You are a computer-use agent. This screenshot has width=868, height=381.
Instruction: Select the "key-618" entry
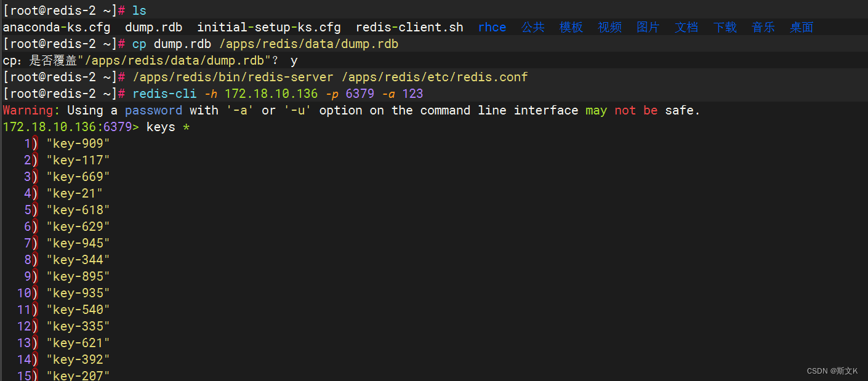point(78,210)
